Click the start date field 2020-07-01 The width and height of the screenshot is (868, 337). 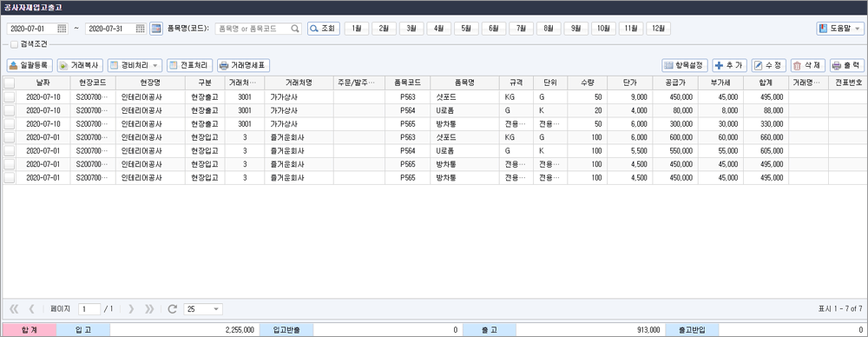[31, 29]
